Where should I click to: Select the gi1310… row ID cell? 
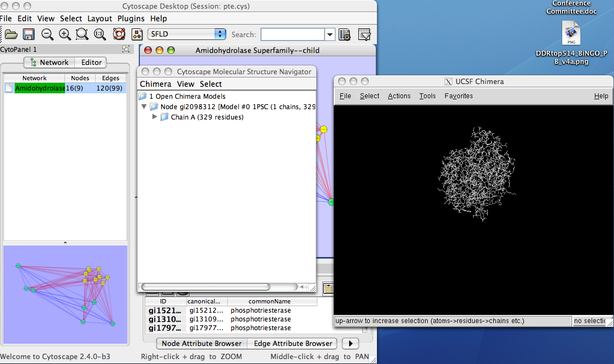pos(165,319)
